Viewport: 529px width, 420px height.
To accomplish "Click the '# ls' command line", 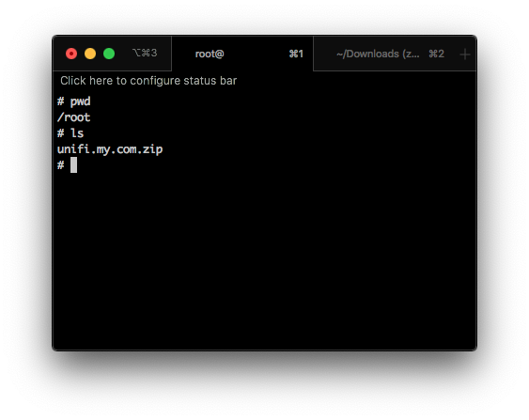I will coord(70,133).
